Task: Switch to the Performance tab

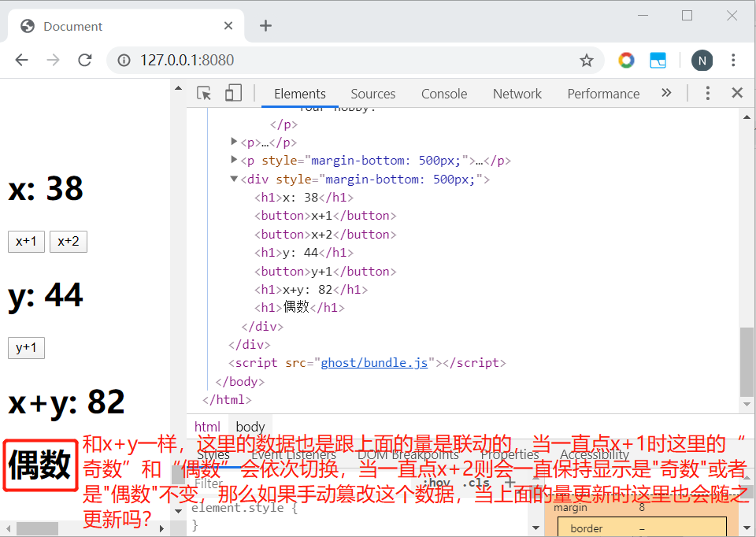Action: (604, 94)
